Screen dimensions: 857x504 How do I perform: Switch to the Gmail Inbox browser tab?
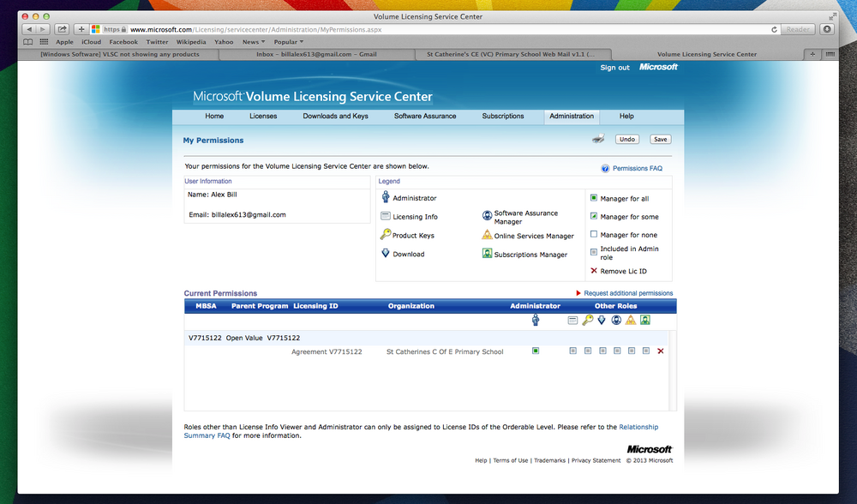pyautogui.click(x=316, y=54)
